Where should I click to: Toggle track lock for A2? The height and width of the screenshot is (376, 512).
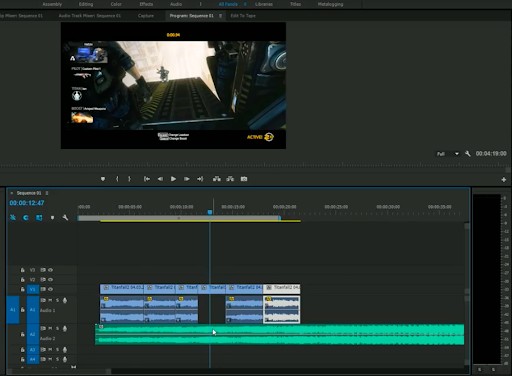[x=23, y=334]
